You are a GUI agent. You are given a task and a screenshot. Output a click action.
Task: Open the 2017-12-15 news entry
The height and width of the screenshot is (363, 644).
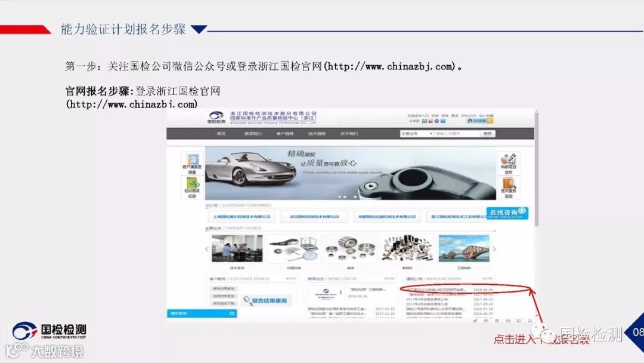tap(351, 309)
